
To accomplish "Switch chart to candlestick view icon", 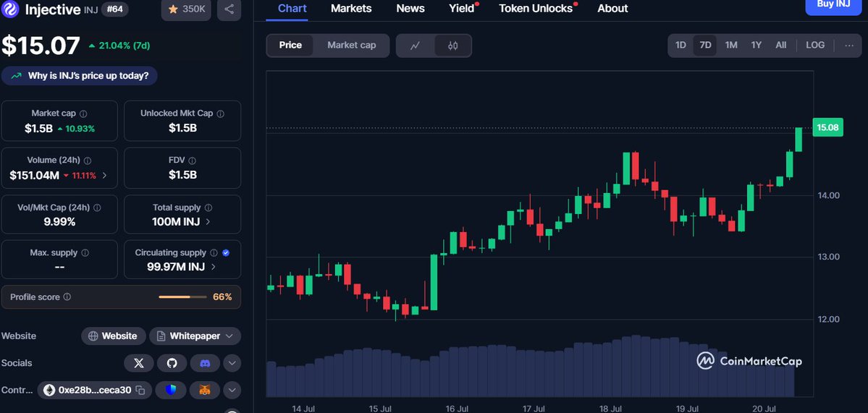I will click(452, 46).
